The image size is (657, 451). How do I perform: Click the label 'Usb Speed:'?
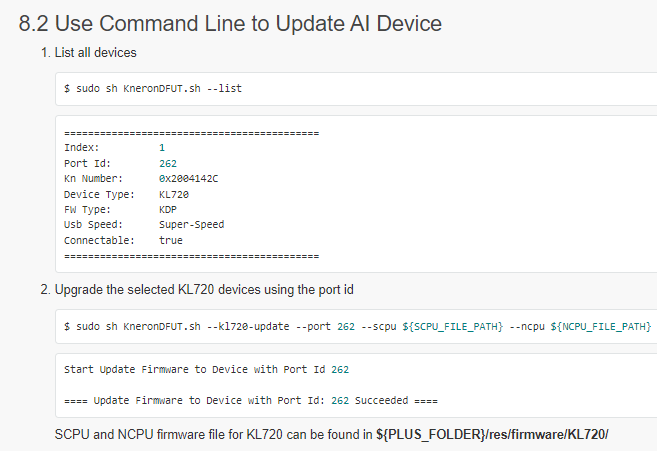pos(93,225)
